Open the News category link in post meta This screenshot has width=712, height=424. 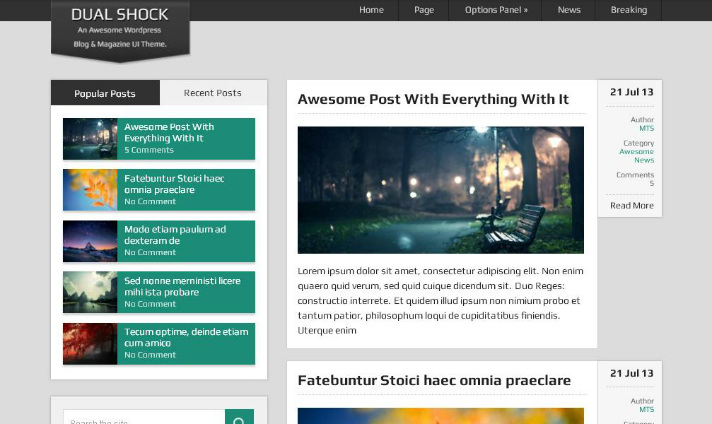tap(644, 160)
